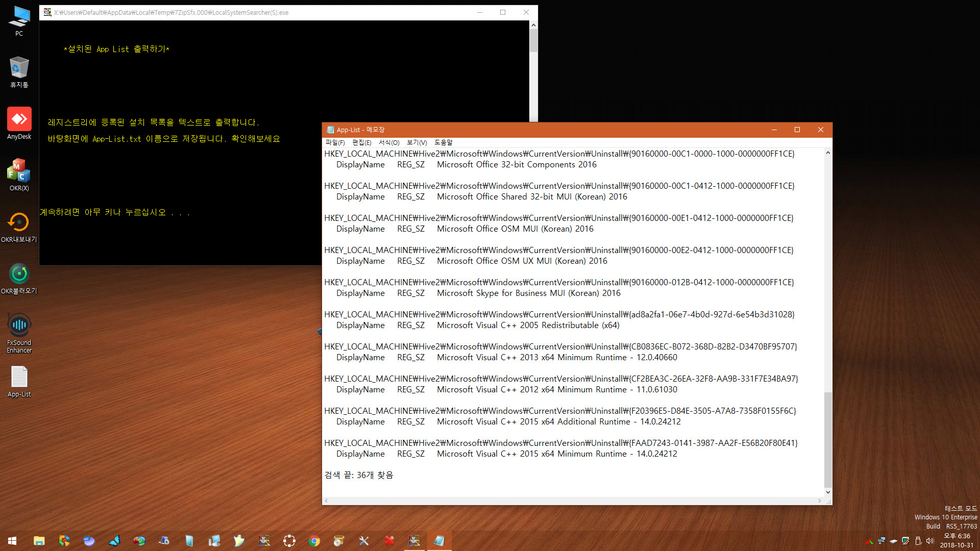Click the box with CD taskbar icon

[x=339, y=541]
